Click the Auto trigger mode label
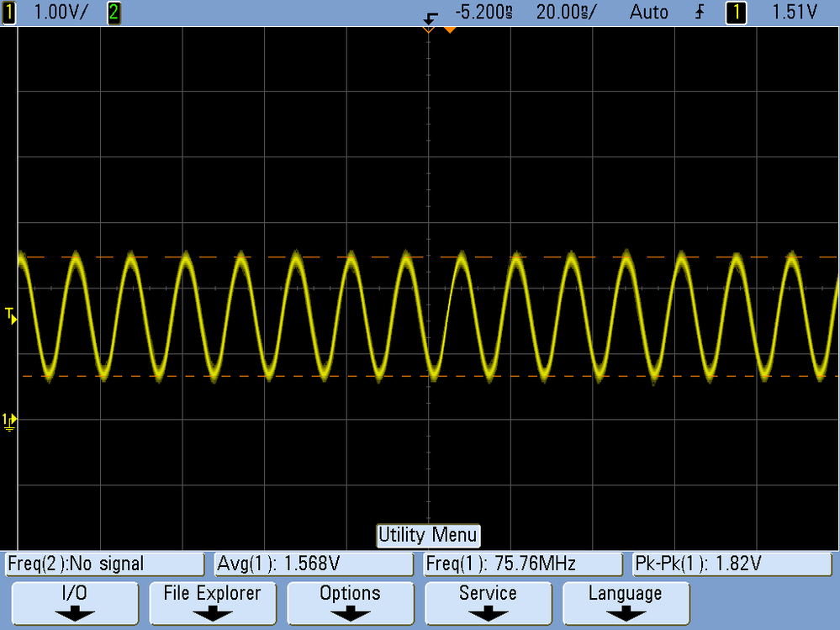The image size is (840, 630). point(649,13)
